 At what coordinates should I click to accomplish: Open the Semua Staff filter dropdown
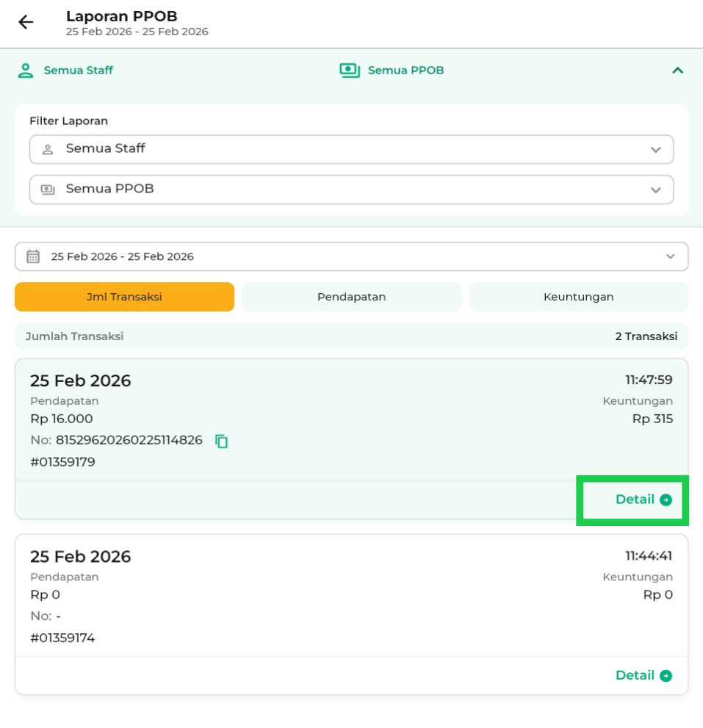coord(351,149)
